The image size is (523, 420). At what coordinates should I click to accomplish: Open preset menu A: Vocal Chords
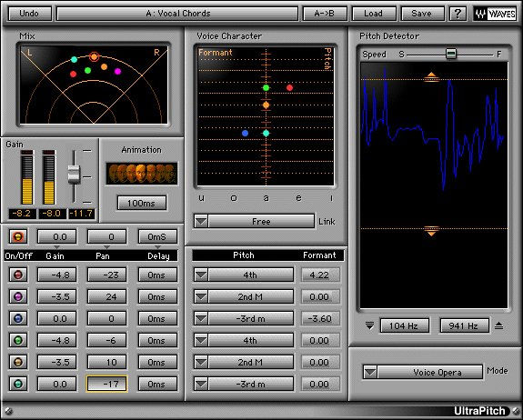[x=177, y=14]
